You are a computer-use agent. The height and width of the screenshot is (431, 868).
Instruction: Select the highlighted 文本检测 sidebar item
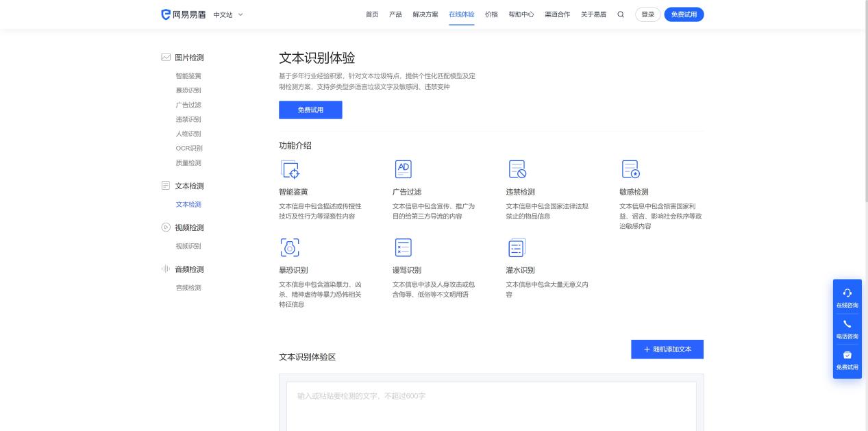(x=188, y=204)
